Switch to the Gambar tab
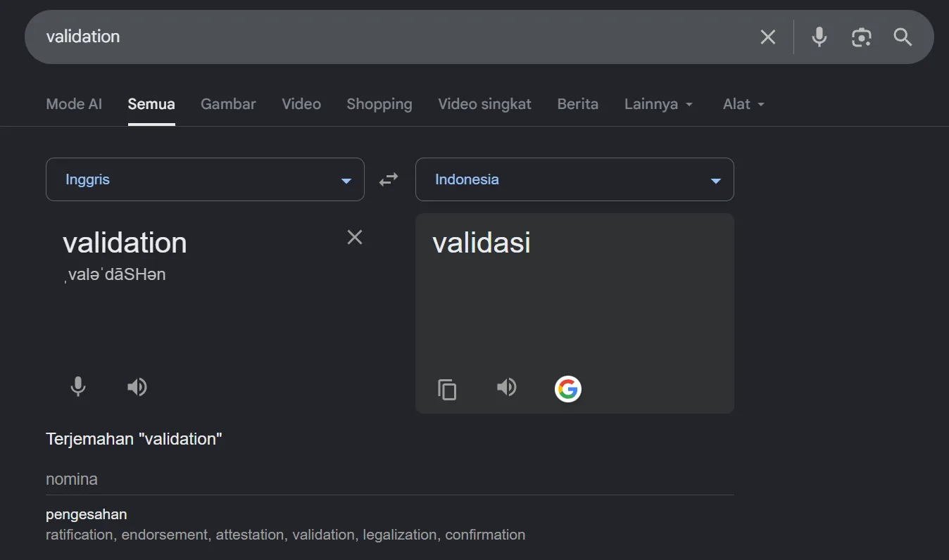Viewport: 949px width, 560px height. (228, 104)
